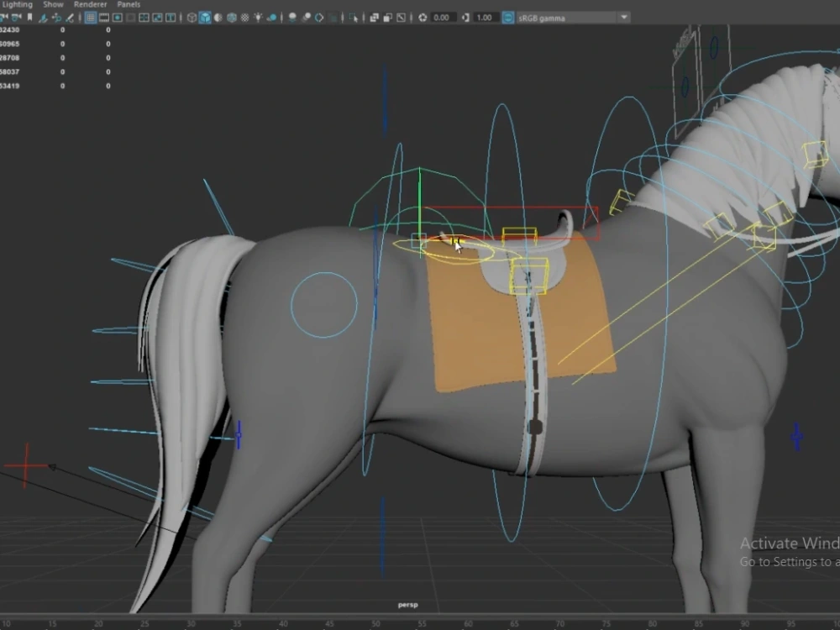
Task: Toggle the safe title icon
Action: click(x=171, y=18)
